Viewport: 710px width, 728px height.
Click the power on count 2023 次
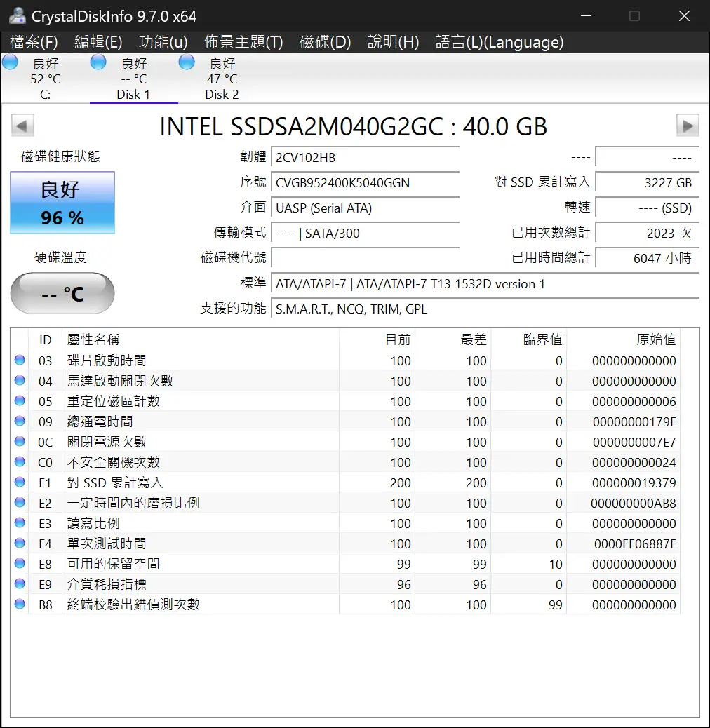click(x=647, y=233)
